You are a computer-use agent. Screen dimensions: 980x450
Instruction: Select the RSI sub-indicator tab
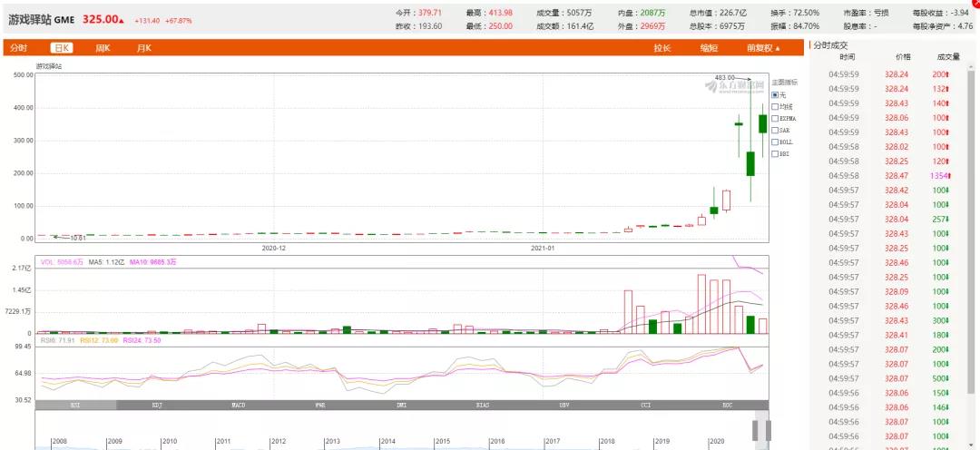pos(75,405)
